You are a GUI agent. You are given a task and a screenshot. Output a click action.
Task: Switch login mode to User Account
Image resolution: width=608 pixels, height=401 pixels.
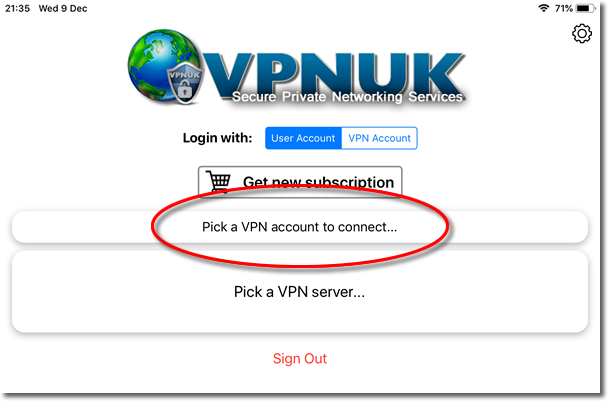303,138
